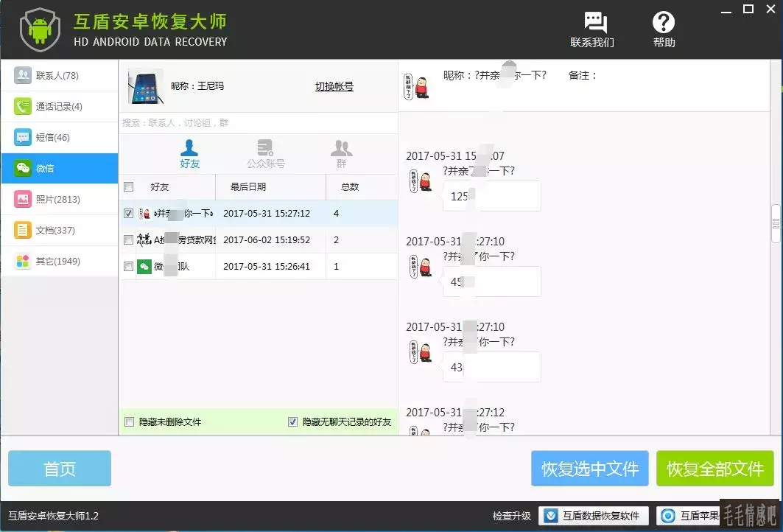The width and height of the screenshot is (783, 532).
Task: Click the yellow documents icon
Action: coord(23,231)
